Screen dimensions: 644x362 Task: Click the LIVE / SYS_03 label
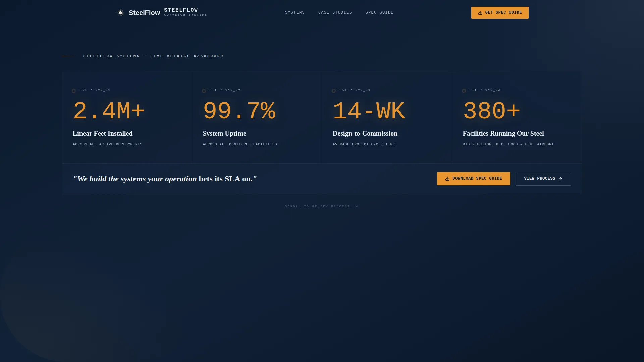[x=354, y=90]
